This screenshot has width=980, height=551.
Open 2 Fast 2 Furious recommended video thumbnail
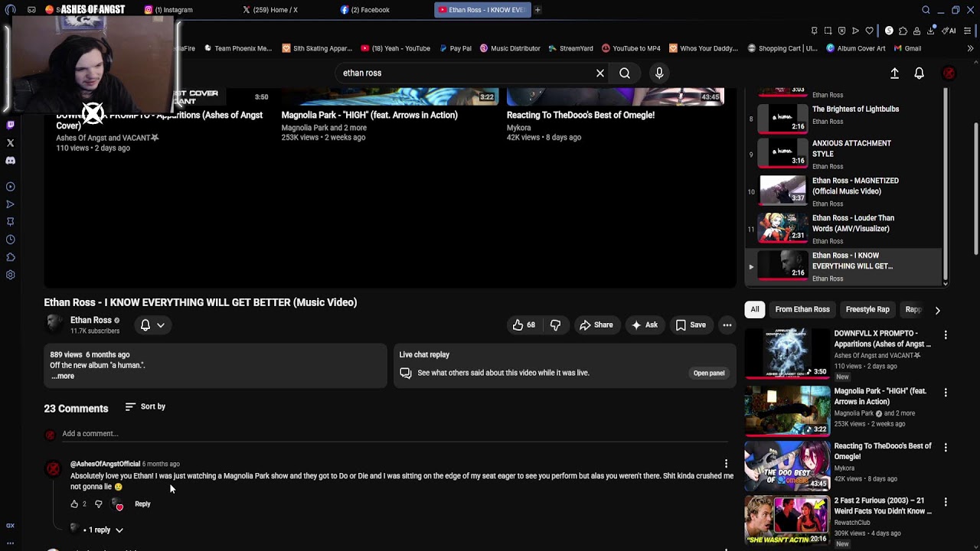[x=787, y=520]
